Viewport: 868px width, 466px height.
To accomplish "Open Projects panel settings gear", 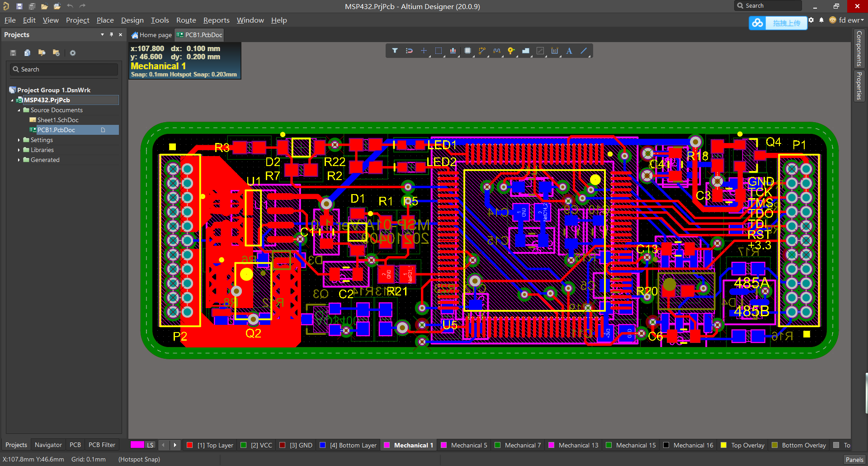I will pyautogui.click(x=73, y=53).
